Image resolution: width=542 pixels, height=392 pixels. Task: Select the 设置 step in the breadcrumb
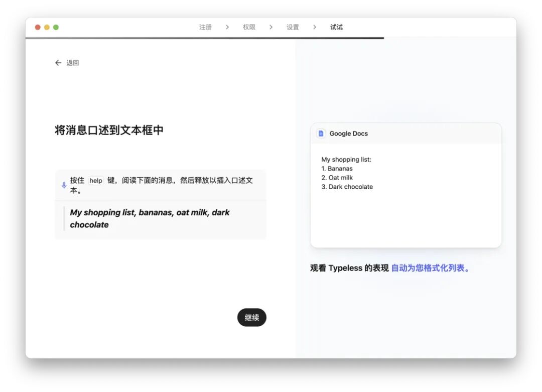click(293, 27)
